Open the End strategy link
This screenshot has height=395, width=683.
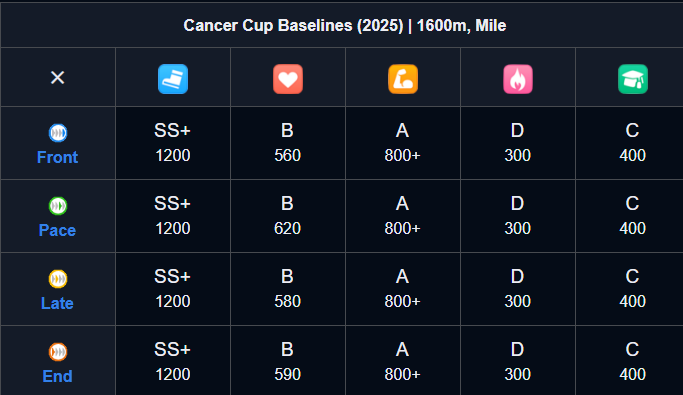(57, 376)
